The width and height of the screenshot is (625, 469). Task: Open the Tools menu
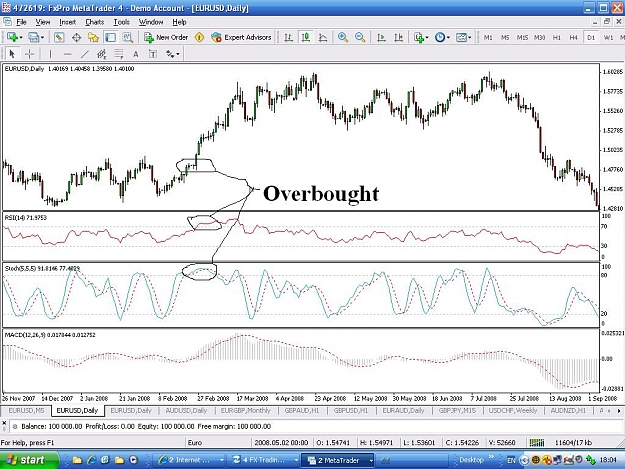click(122, 22)
